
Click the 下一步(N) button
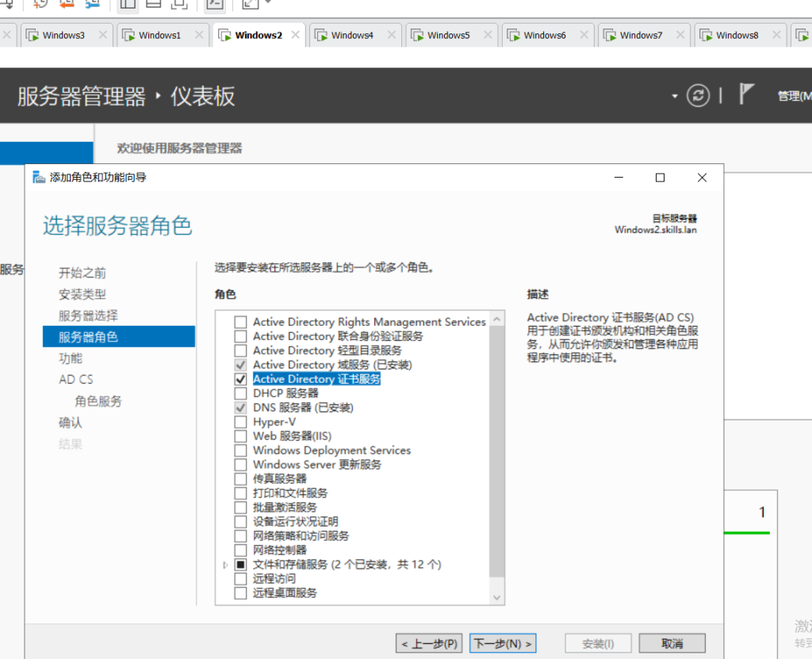503,643
